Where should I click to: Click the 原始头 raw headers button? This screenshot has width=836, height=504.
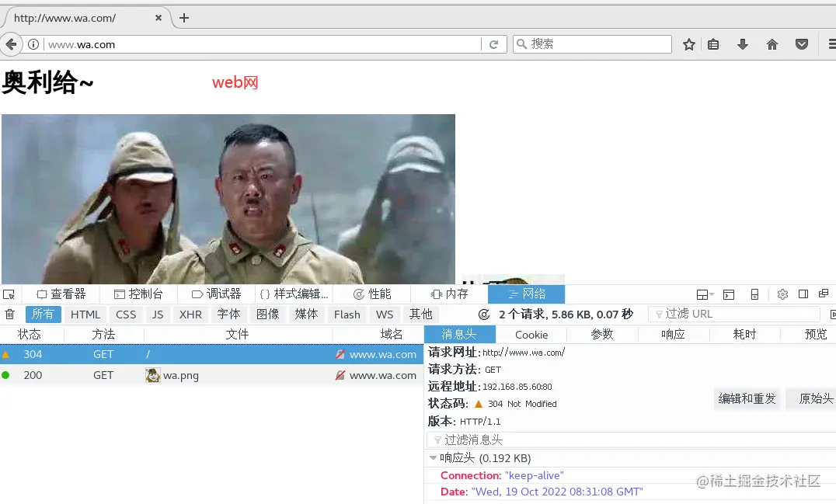click(813, 398)
